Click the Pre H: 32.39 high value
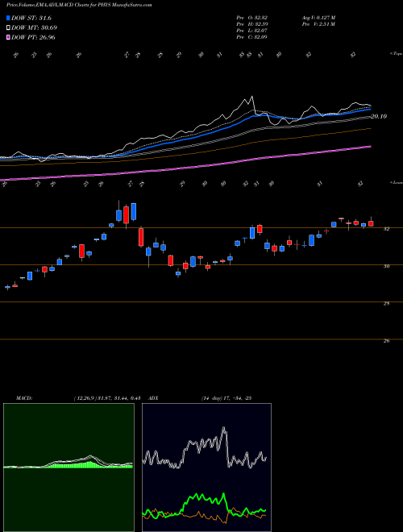Image resolution: width=403 pixels, height=532 pixels. pos(252,24)
